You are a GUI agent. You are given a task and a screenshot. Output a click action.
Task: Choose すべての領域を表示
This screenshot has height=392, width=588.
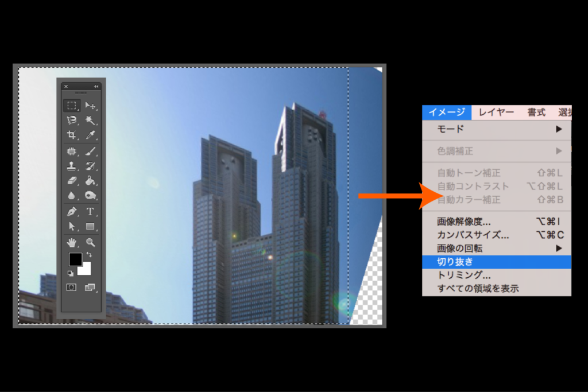[x=497, y=289]
